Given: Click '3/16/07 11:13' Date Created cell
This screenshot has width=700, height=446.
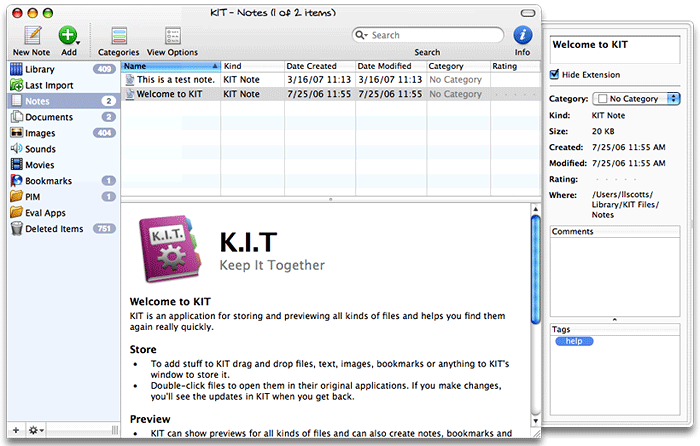Looking at the screenshot, I should tap(319, 79).
